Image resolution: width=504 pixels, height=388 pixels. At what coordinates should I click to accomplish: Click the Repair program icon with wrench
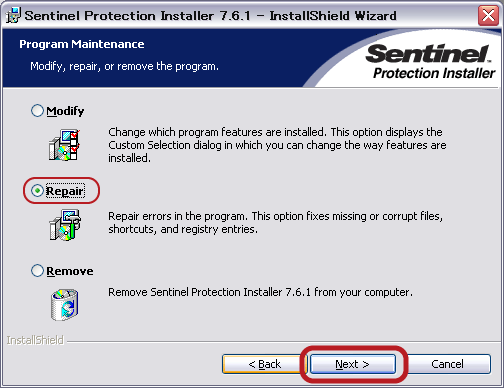pyautogui.click(x=65, y=225)
